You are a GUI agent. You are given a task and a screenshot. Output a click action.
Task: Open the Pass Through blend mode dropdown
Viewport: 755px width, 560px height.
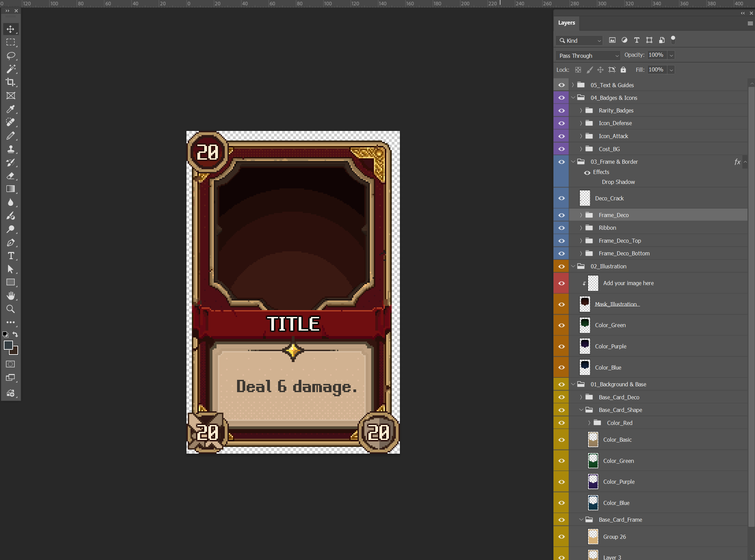(588, 55)
